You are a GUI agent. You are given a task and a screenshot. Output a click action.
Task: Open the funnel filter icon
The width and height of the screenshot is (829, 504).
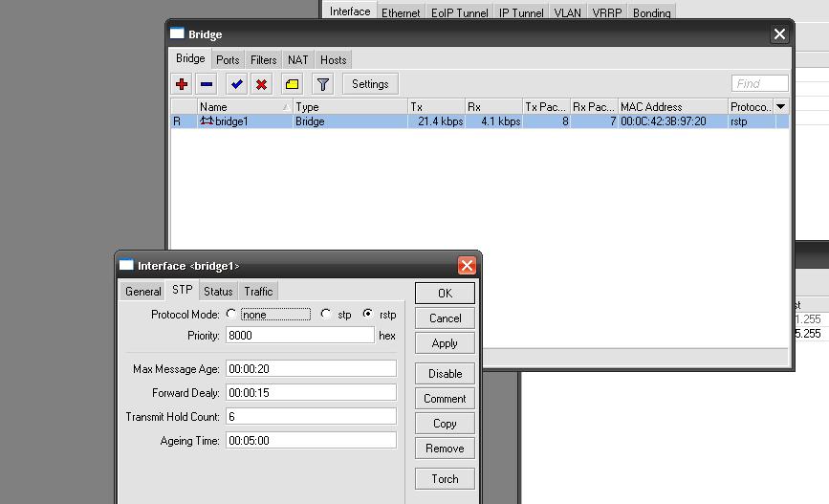(x=323, y=84)
